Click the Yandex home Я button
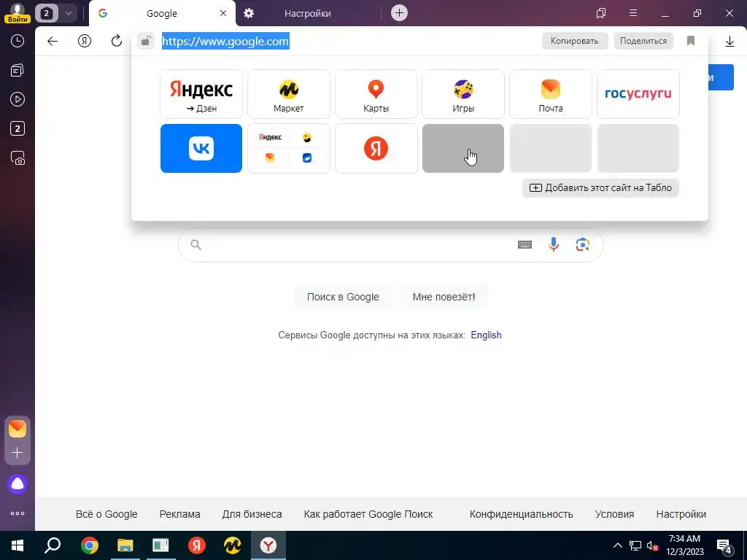 tap(85, 42)
